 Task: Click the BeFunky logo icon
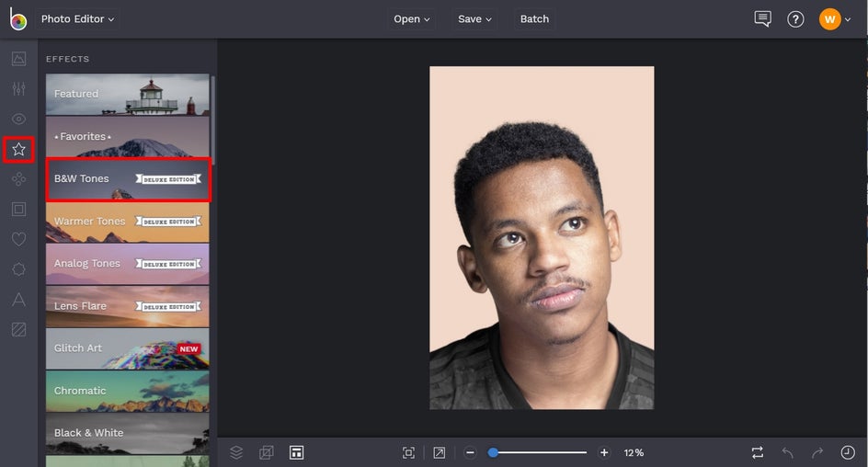click(17, 19)
